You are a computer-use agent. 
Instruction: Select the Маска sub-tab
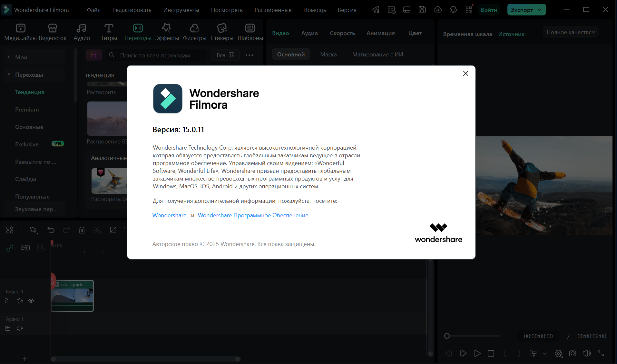(328, 54)
